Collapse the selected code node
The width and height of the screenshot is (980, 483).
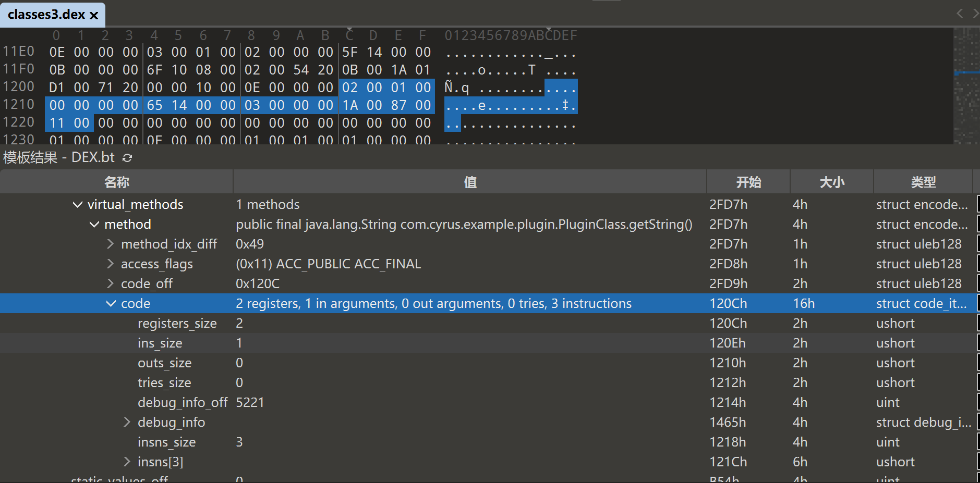(111, 303)
